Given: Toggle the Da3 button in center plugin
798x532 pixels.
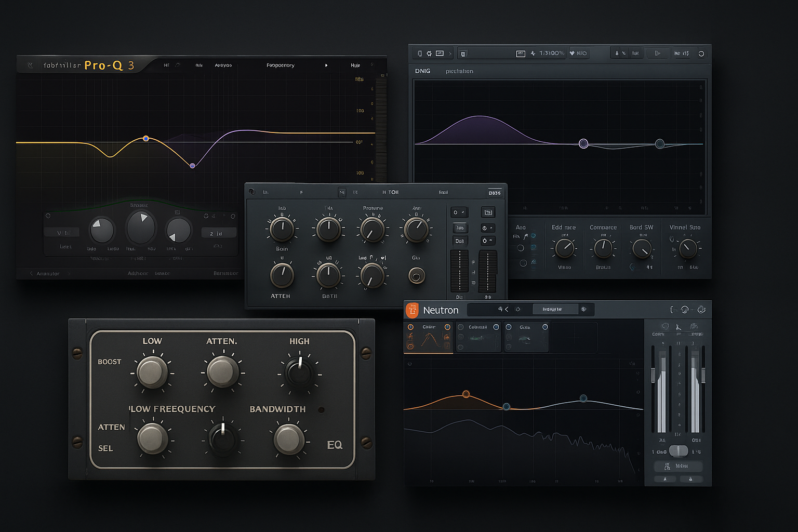Looking at the screenshot, I should click(x=460, y=241).
